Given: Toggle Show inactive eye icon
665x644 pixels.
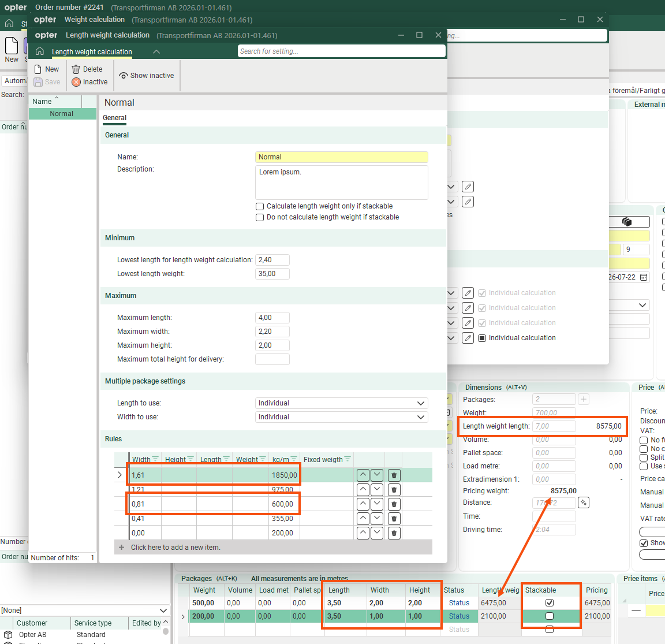Looking at the screenshot, I should pyautogui.click(x=124, y=76).
